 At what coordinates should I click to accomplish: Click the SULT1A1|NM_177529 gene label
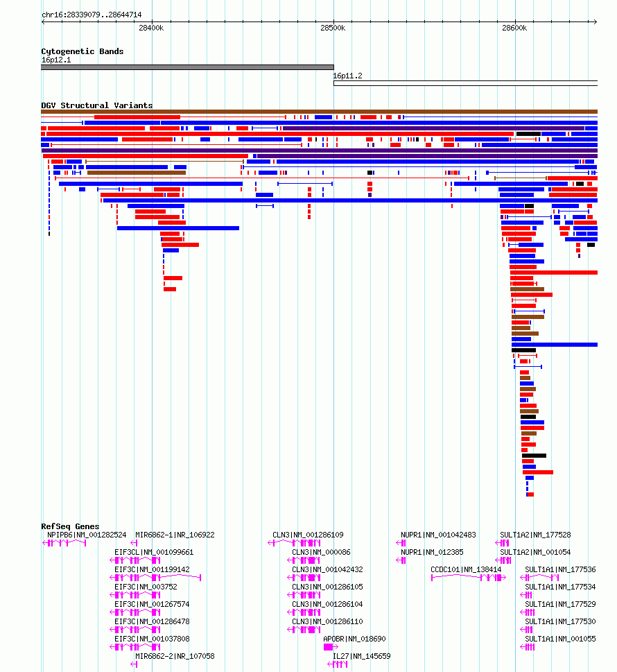point(560,604)
